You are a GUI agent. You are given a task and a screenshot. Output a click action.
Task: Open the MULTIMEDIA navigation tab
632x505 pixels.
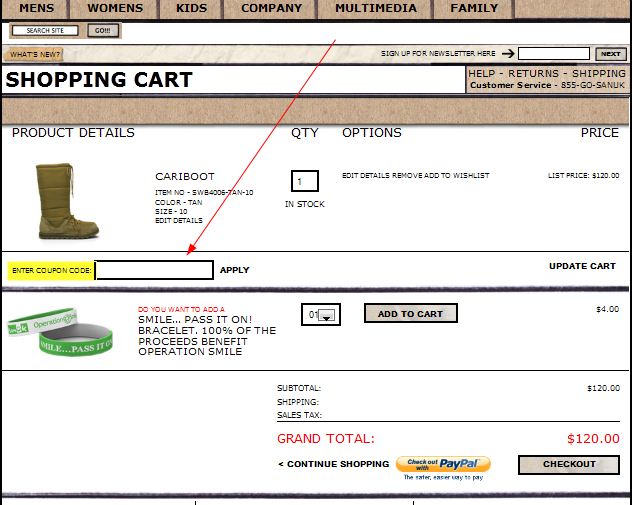coord(376,8)
